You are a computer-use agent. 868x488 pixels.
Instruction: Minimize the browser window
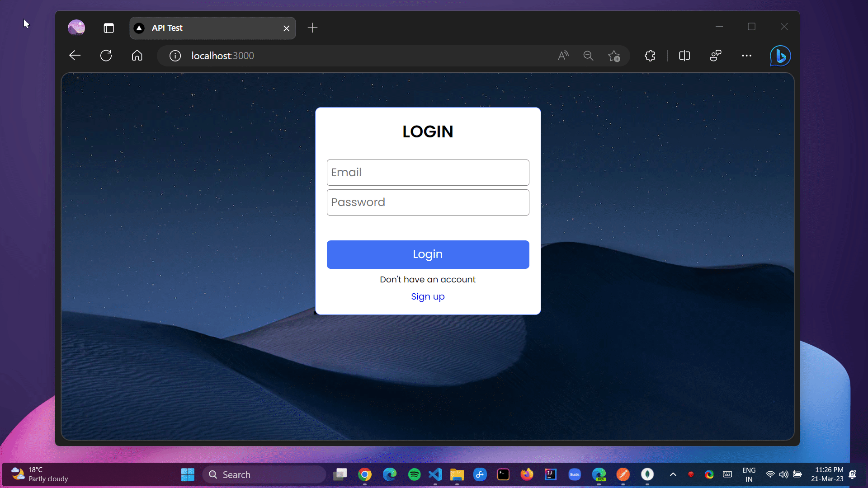719,27
